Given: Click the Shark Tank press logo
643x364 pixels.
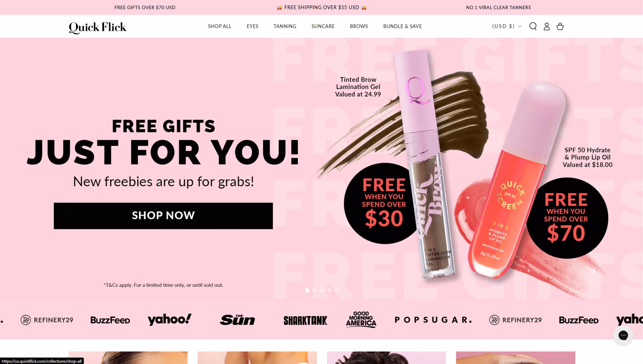Looking at the screenshot, I should point(305,320).
